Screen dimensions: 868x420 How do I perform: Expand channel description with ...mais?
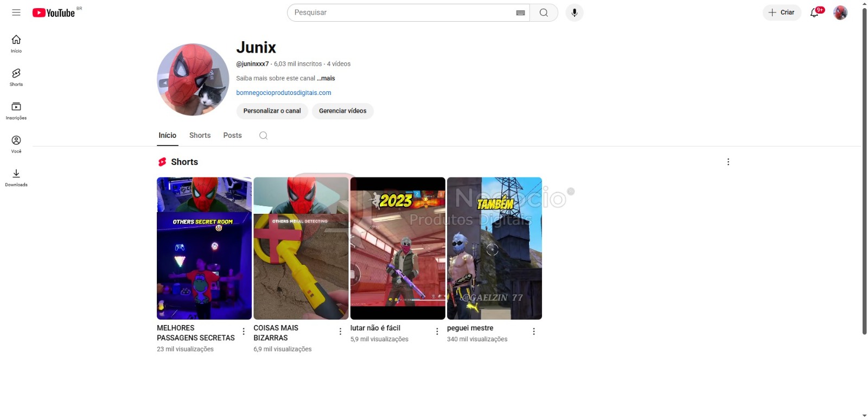click(326, 78)
